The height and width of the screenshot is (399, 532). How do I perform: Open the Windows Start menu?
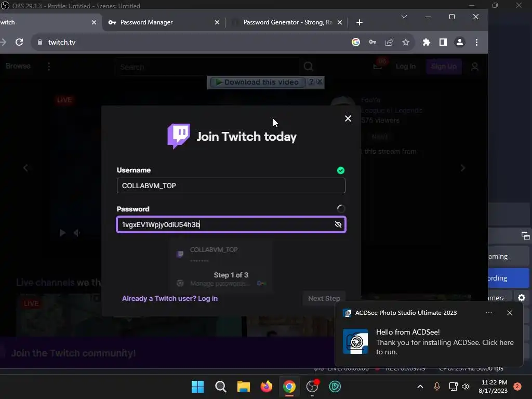[197, 387]
